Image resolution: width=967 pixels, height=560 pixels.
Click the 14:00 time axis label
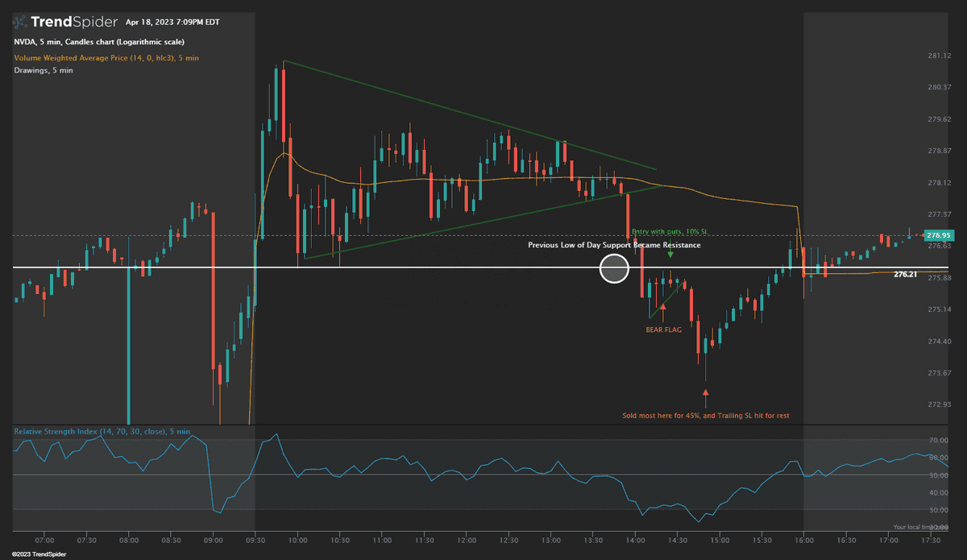[x=636, y=540]
